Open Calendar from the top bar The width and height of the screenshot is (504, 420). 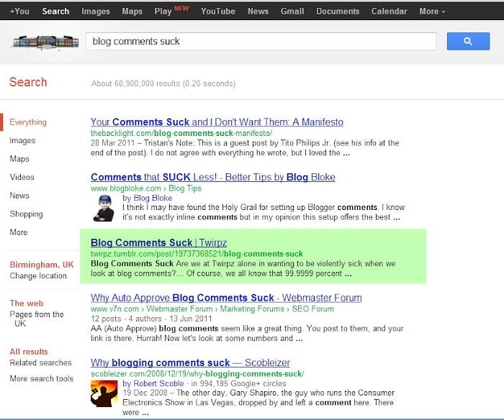pos(390,12)
